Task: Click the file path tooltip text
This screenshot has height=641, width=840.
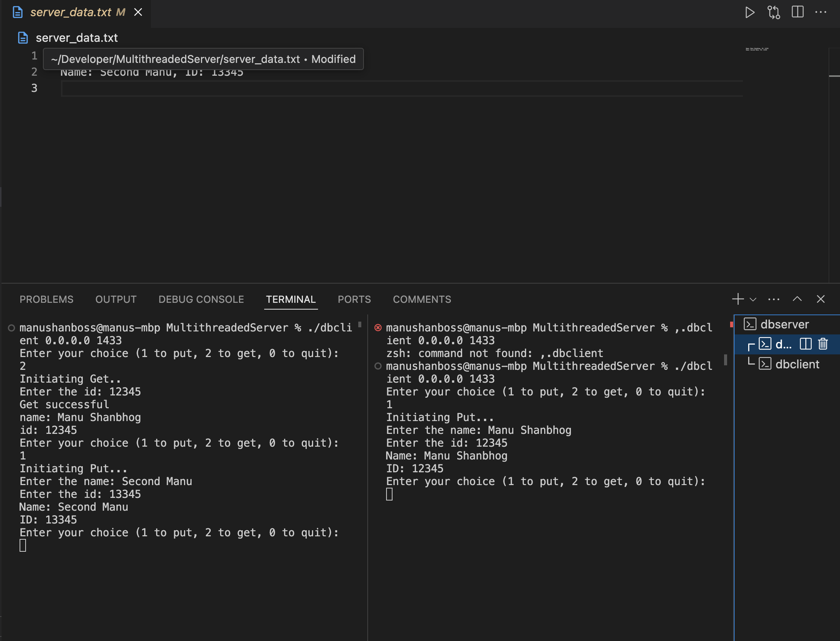Action: coord(203,59)
